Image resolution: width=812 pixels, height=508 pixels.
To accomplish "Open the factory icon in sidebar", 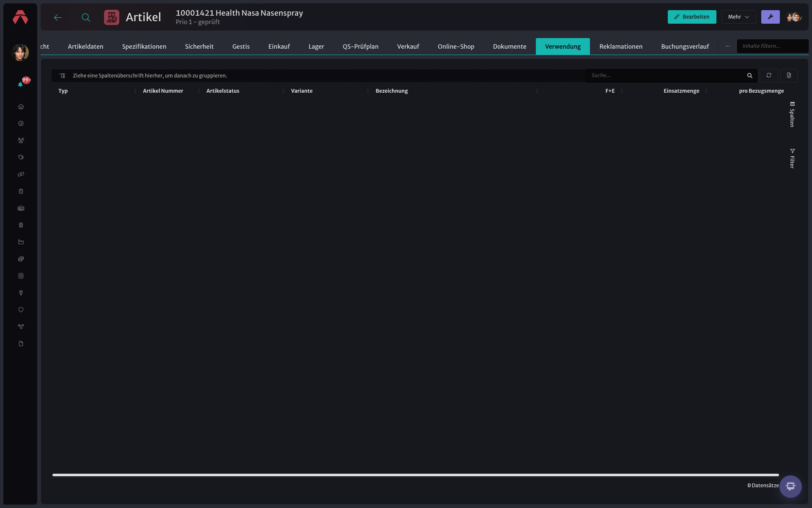I will point(21,242).
